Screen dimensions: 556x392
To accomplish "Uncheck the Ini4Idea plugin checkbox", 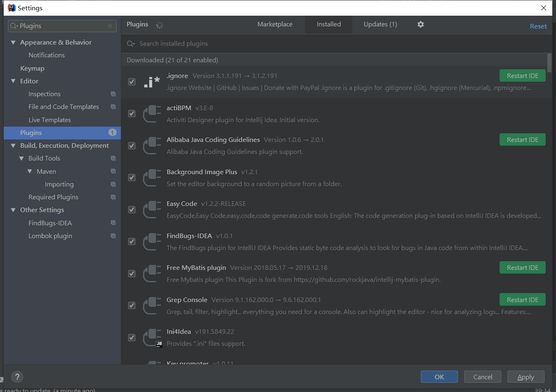I will click(x=132, y=338).
